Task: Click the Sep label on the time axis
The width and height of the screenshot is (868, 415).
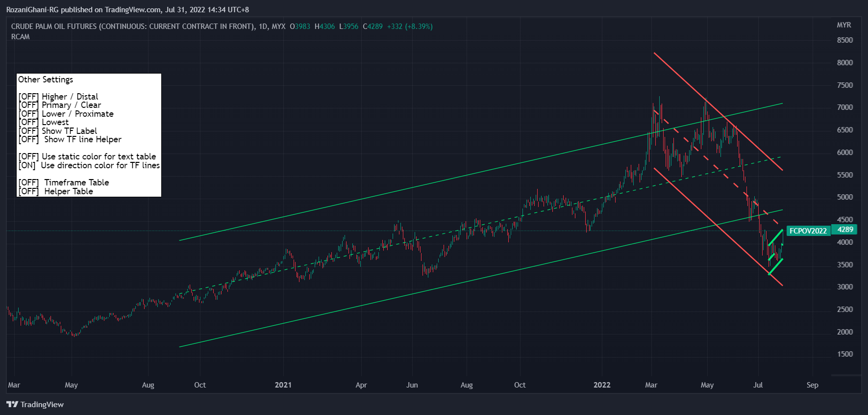Action: (813, 385)
